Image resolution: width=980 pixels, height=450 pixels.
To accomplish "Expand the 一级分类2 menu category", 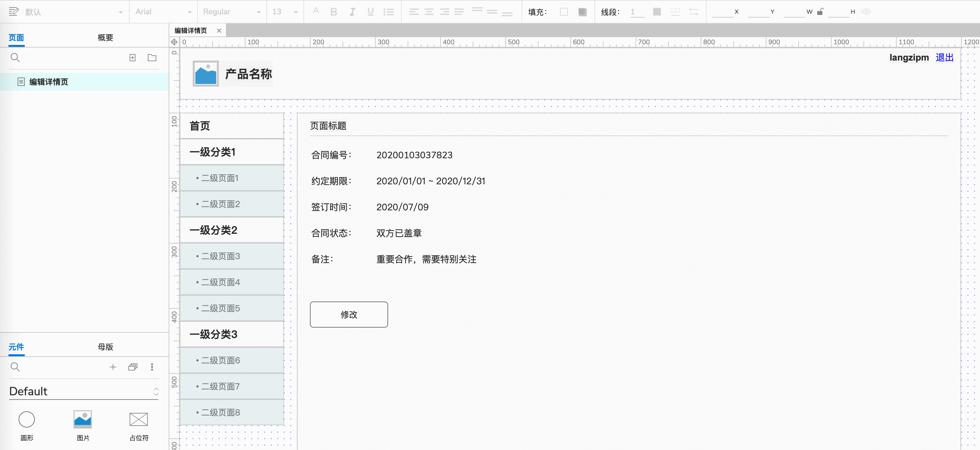I will pyautogui.click(x=232, y=230).
